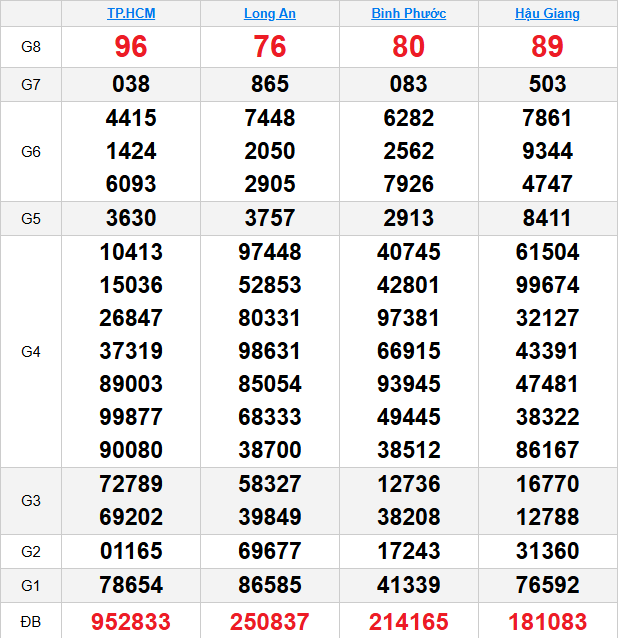Click Hậu Giang special prize 181083
This screenshot has width=619, height=638.
[x=547, y=622]
